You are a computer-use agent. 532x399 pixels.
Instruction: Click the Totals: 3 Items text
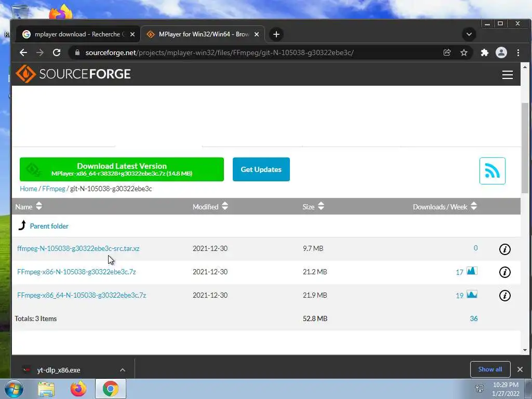36,318
